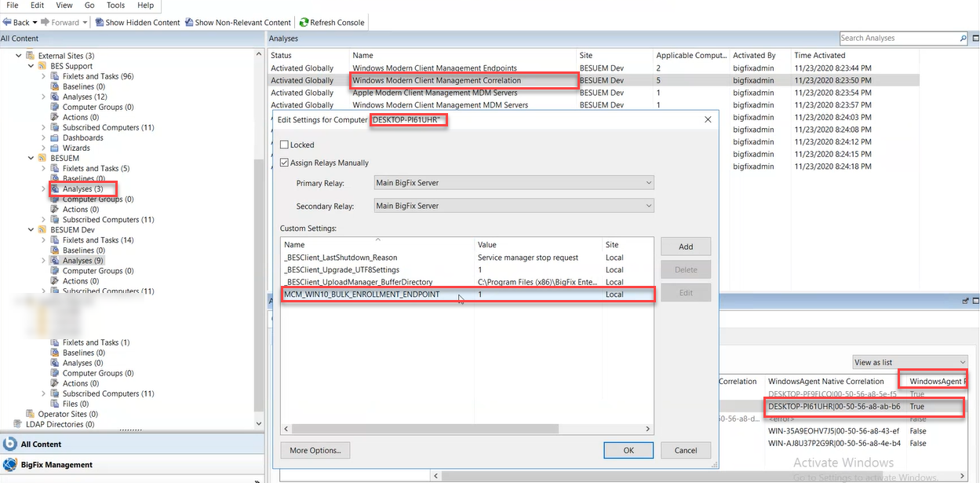Click the Add button in dialog
980x483 pixels.
[686, 247]
